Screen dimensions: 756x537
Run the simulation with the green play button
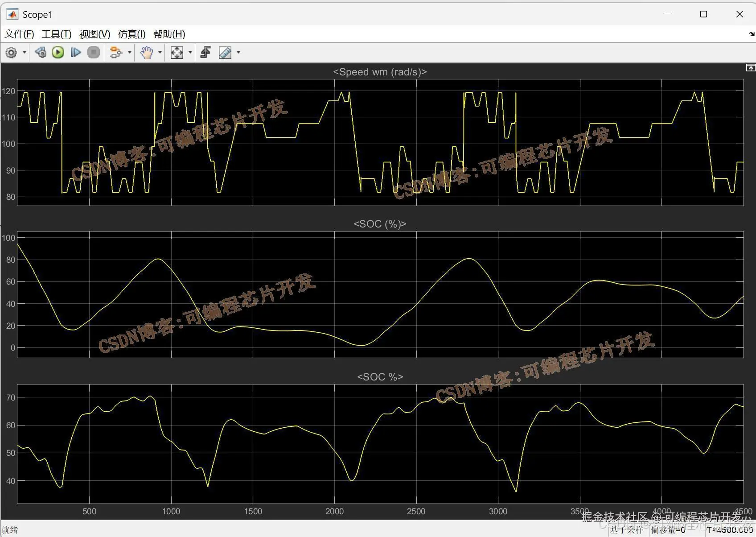click(58, 53)
